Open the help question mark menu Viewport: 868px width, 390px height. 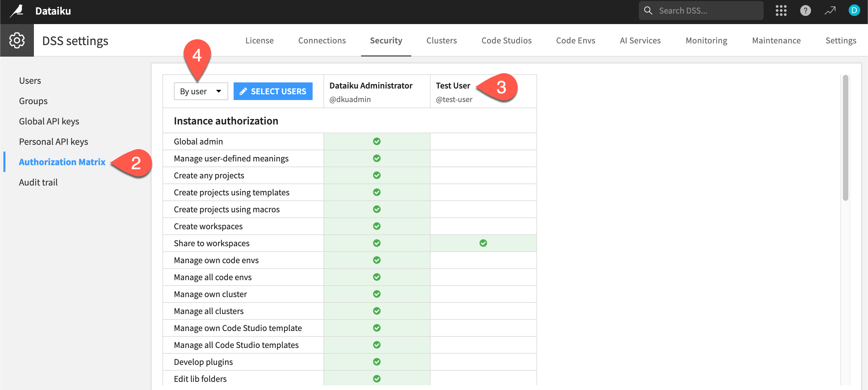[x=805, y=11]
